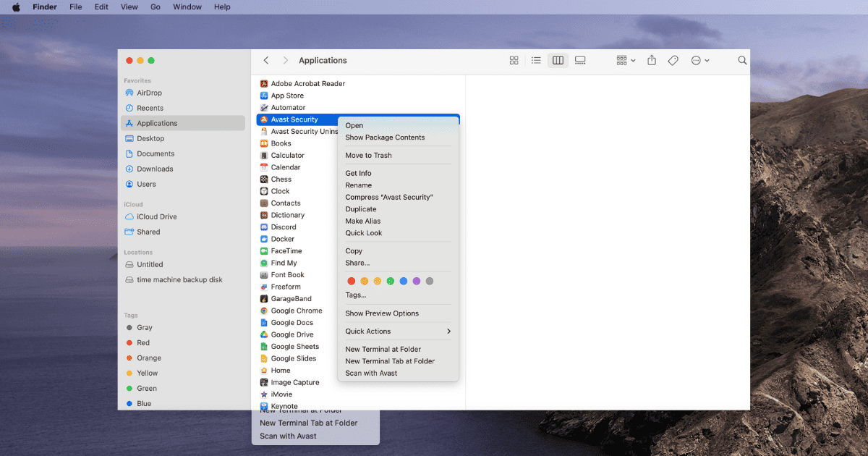Open the Action ellipsis dropdown menu
The image size is (868, 456).
point(700,61)
